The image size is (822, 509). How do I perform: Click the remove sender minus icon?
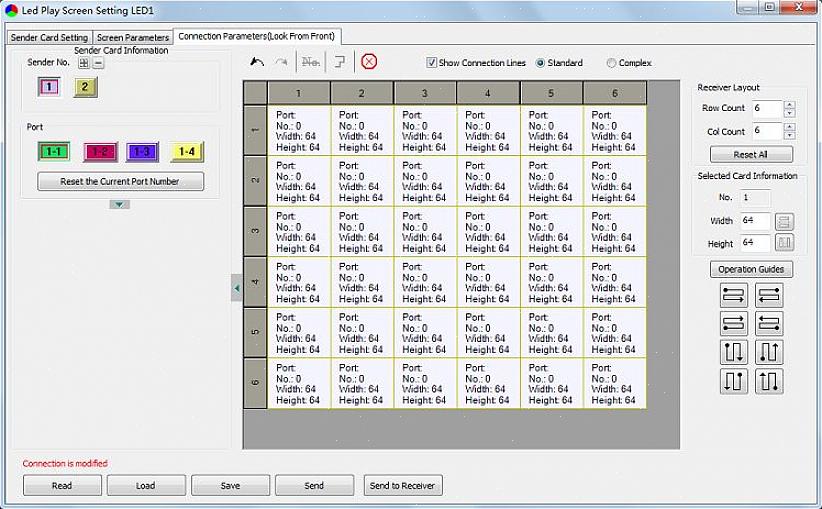[x=98, y=63]
